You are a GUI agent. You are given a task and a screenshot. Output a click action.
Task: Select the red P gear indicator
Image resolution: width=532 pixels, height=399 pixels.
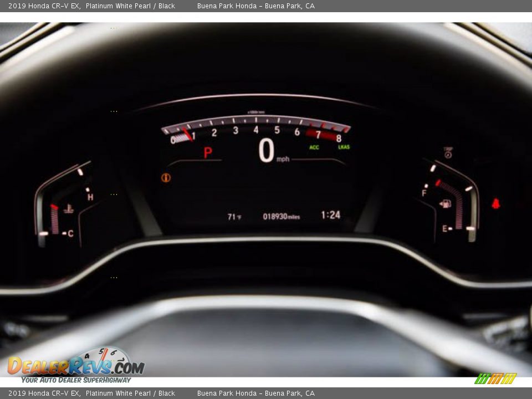(208, 153)
